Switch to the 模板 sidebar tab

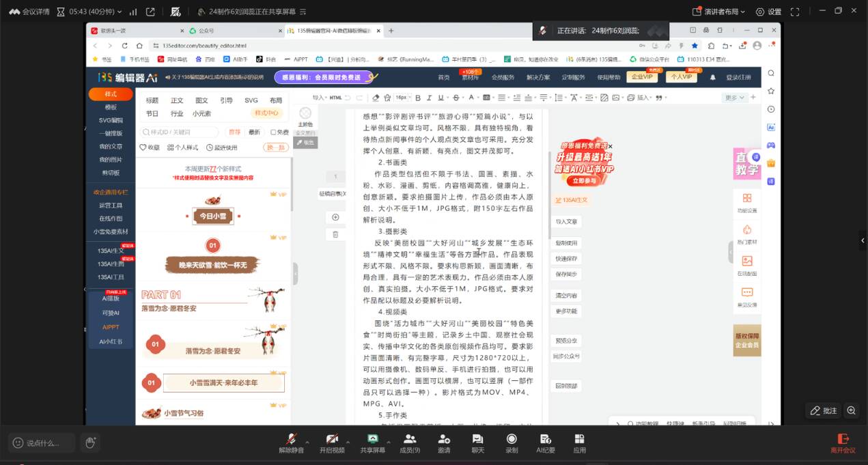pyautogui.click(x=111, y=107)
